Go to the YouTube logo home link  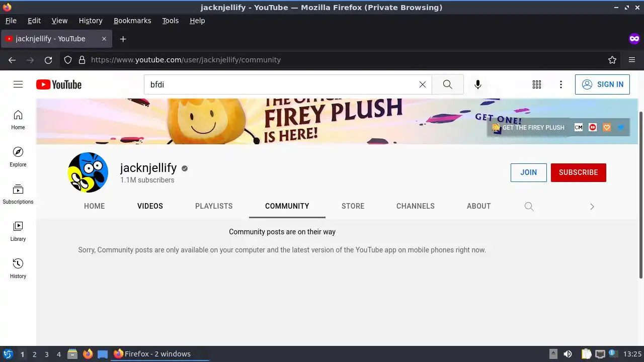click(59, 84)
